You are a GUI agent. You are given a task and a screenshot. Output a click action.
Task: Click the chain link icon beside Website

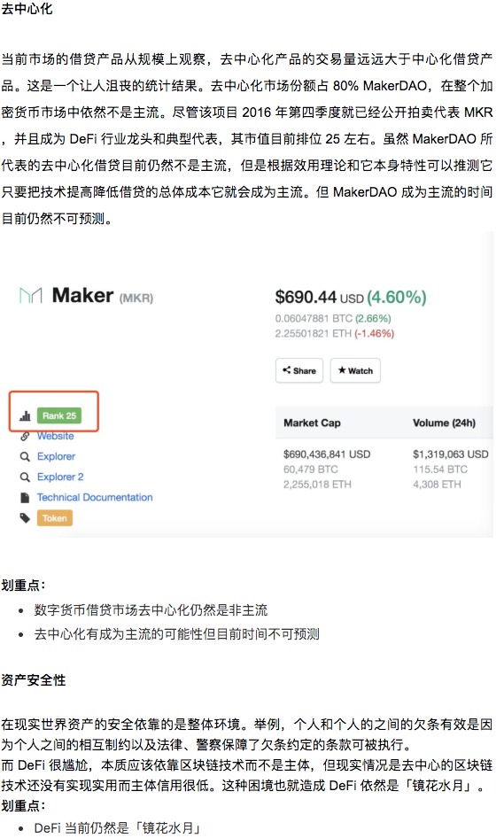(x=25, y=437)
